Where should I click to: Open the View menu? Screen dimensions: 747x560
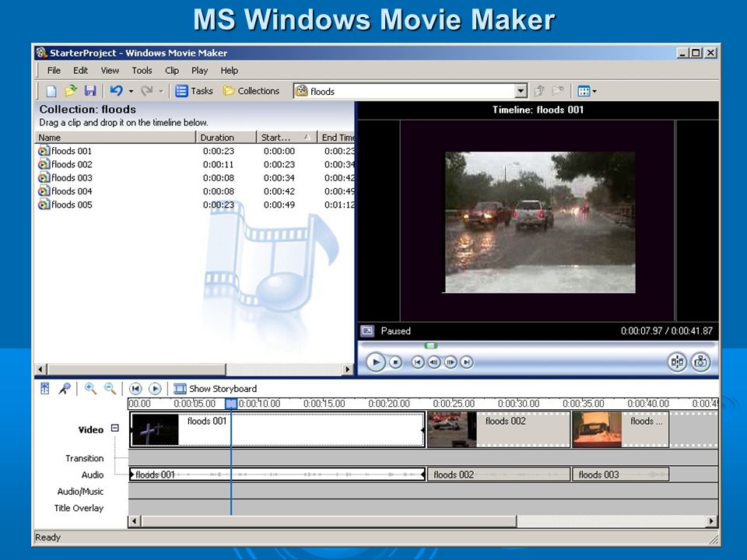[110, 71]
